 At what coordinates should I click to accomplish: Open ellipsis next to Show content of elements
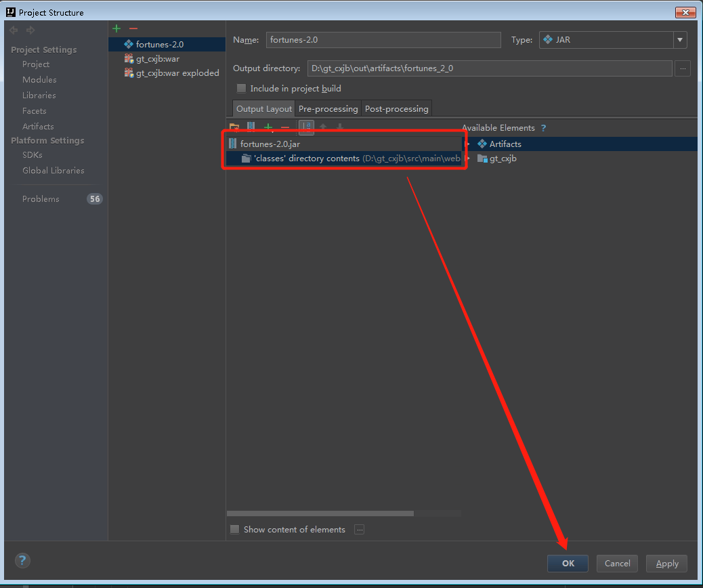point(359,529)
